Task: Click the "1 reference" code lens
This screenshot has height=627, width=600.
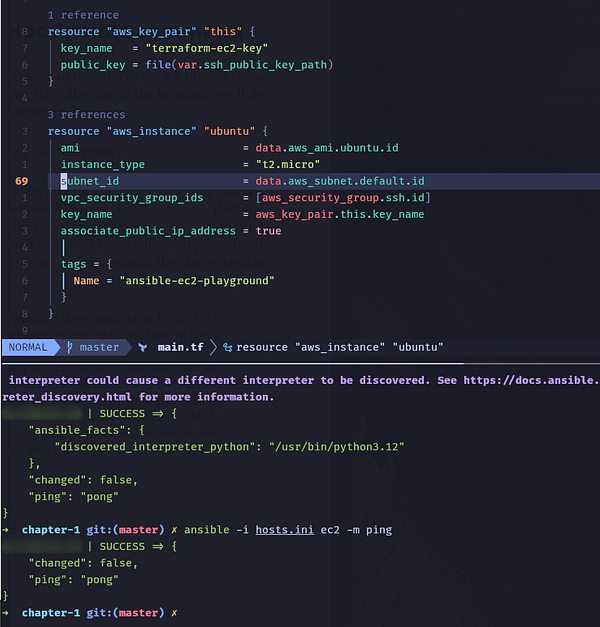Action: [x=83, y=15]
